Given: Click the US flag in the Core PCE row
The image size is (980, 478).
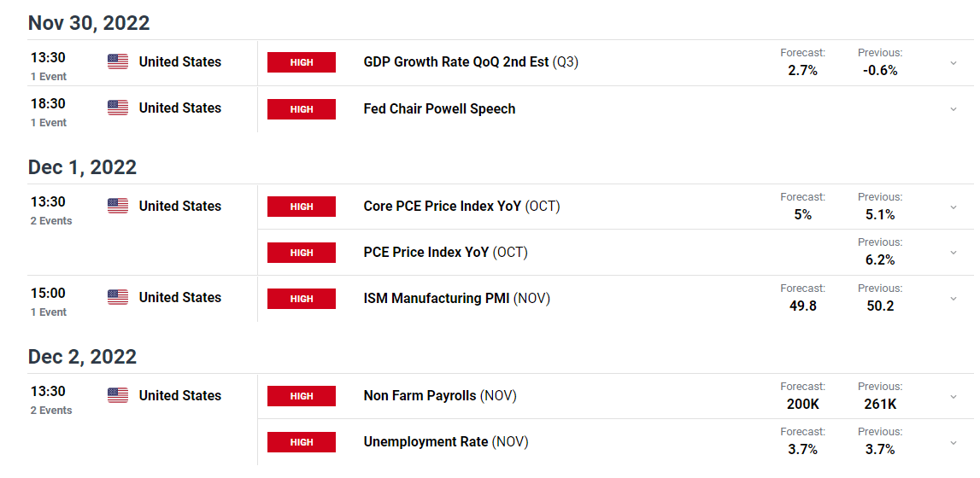Looking at the screenshot, I should tap(118, 206).
